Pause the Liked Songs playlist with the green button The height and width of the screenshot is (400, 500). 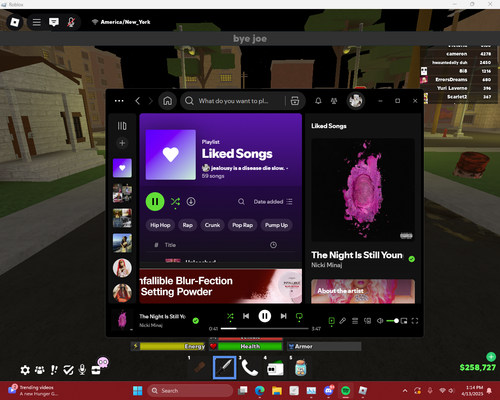[x=155, y=202]
